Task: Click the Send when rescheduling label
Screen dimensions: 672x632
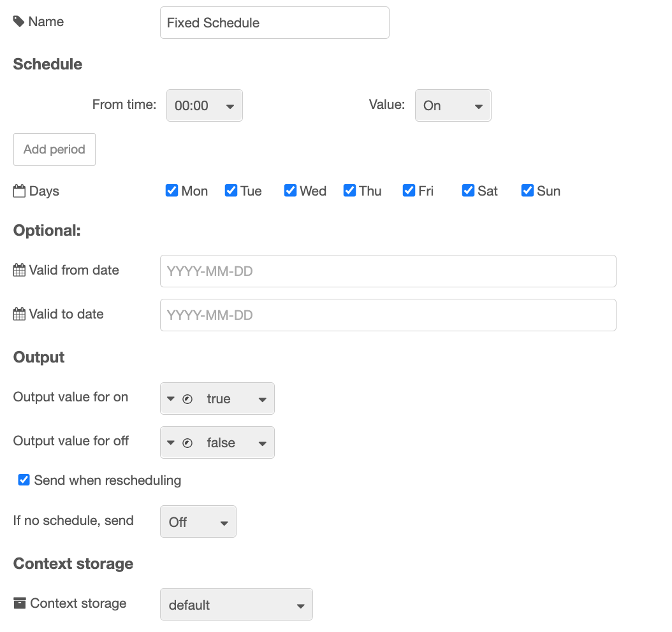Action: [x=108, y=480]
